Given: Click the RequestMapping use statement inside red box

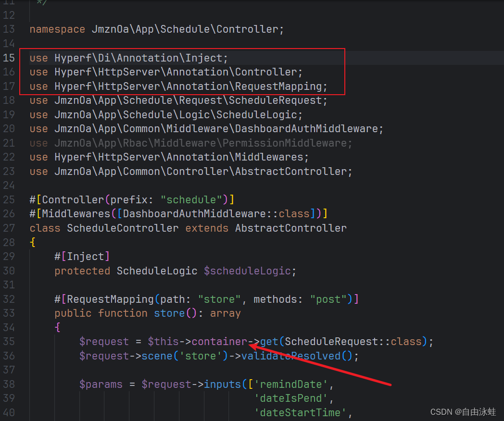Looking at the screenshot, I should click(x=178, y=86).
